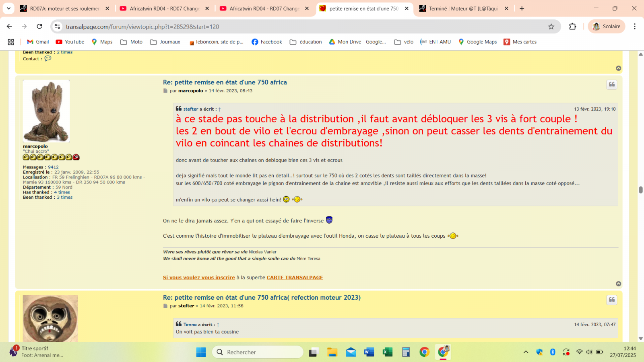Jump to page top with the up-arrow icon
Image resolution: width=644 pixels, height=362 pixels.
pyautogui.click(x=619, y=68)
